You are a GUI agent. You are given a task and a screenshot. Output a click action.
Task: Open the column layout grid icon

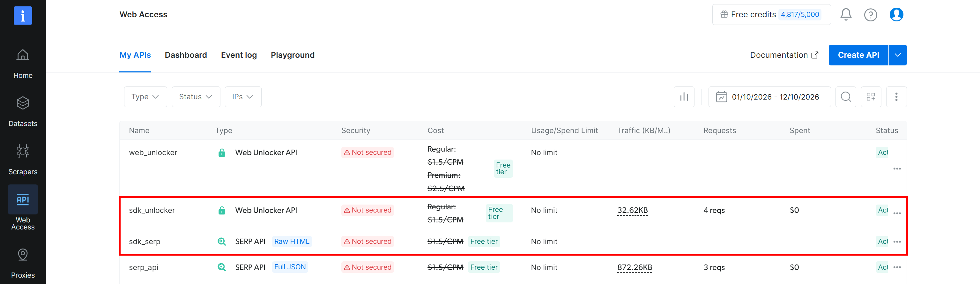coord(871,97)
